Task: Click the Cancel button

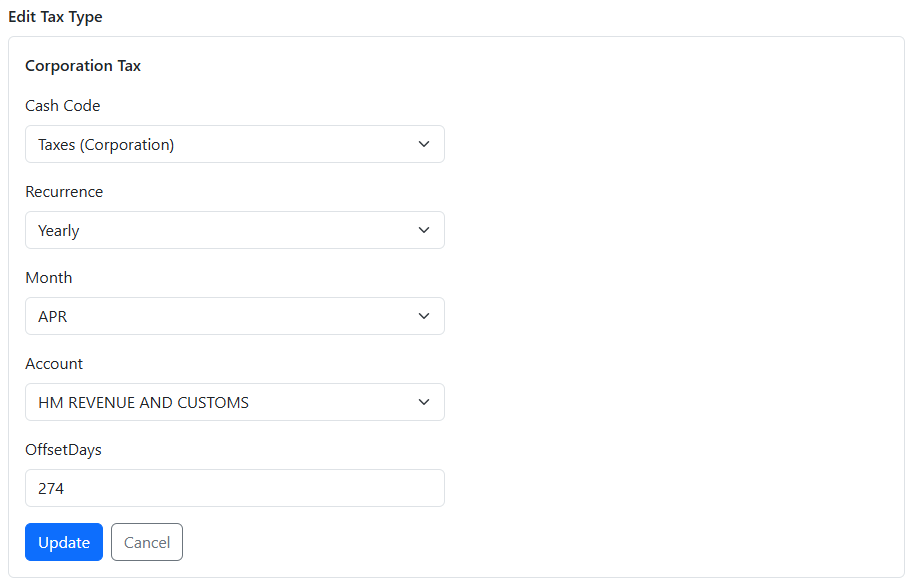Action: point(146,541)
